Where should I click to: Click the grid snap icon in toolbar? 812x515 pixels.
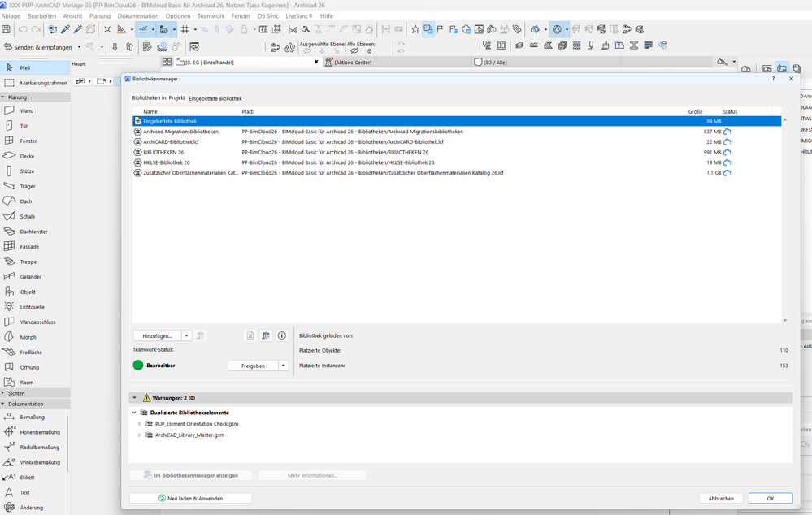coord(185,29)
